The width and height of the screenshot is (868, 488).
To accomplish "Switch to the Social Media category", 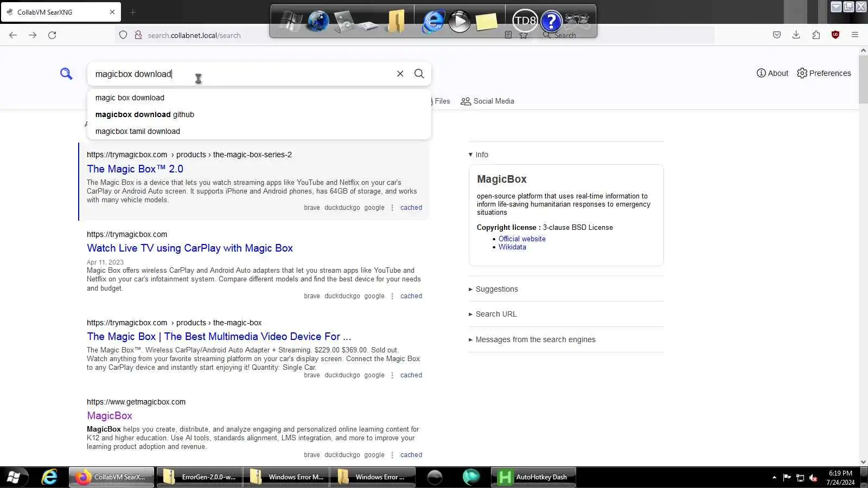I will click(487, 101).
